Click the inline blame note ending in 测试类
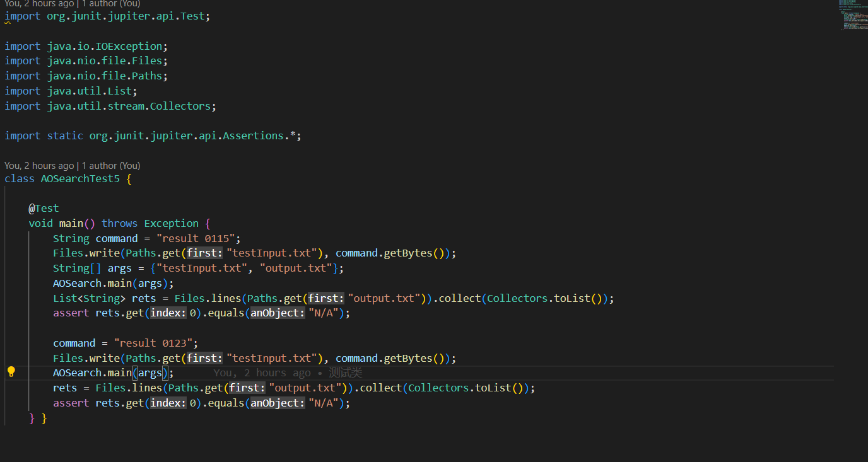This screenshot has width=868, height=462. click(288, 373)
